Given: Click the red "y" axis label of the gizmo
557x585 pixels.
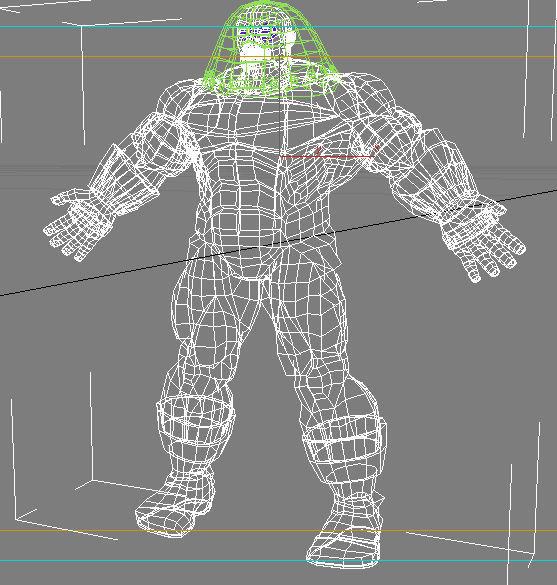Looking at the screenshot, I should (x=318, y=150).
